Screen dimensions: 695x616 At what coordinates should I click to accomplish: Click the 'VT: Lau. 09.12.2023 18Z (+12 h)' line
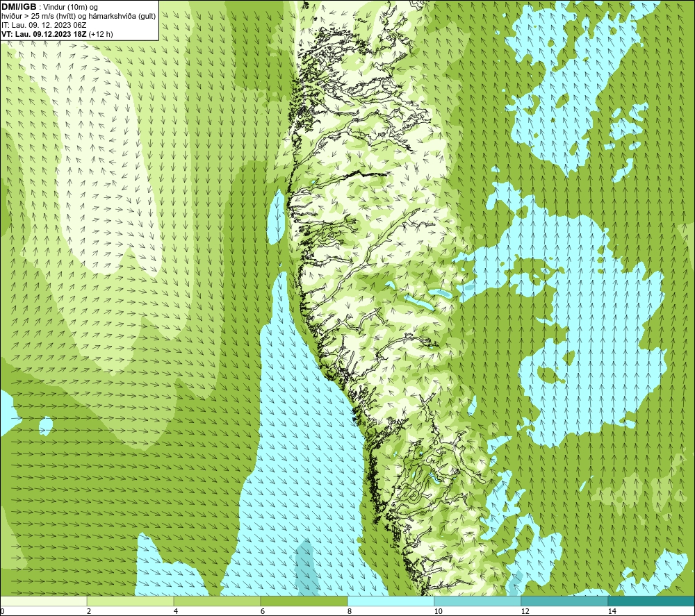[x=57, y=34]
